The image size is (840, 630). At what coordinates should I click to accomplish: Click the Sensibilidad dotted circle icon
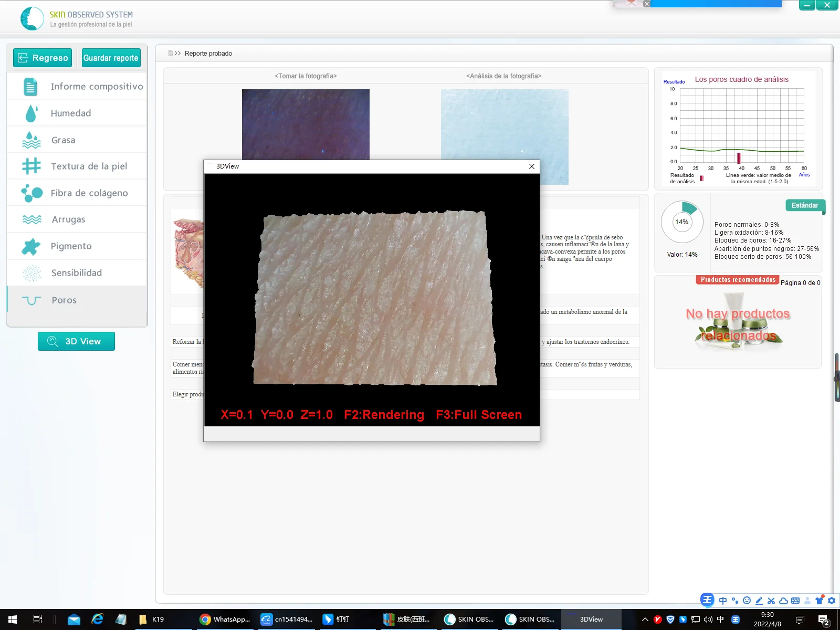pyautogui.click(x=31, y=273)
